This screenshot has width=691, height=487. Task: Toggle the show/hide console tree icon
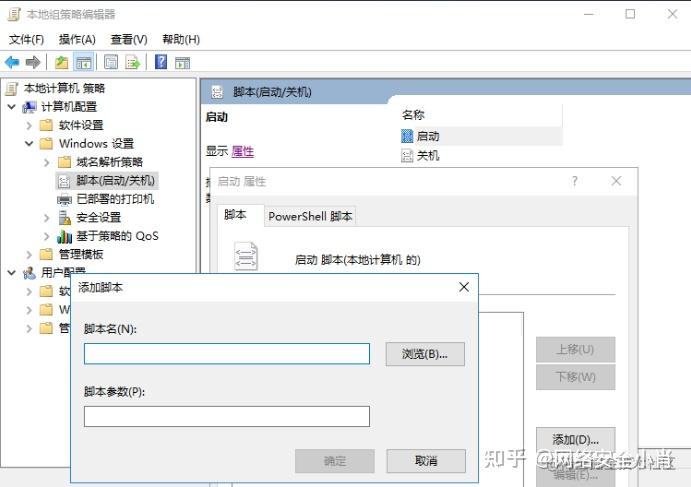pos(84,63)
